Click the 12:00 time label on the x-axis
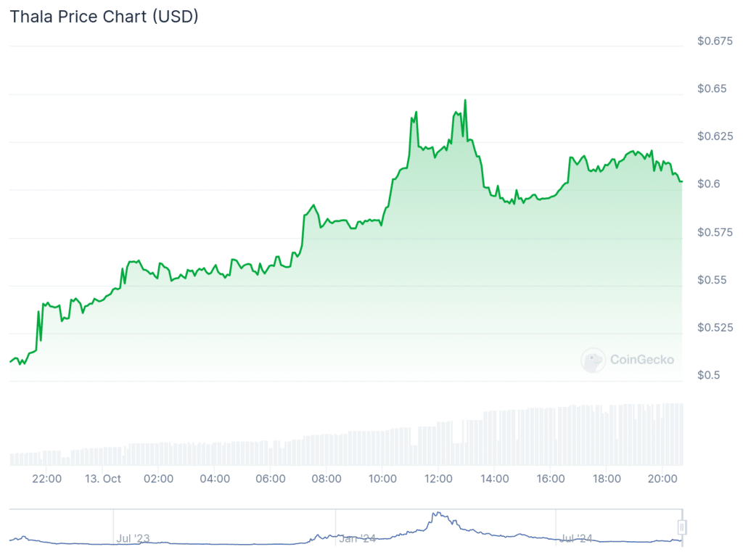743x560 pixels. (x=439, y=479)
